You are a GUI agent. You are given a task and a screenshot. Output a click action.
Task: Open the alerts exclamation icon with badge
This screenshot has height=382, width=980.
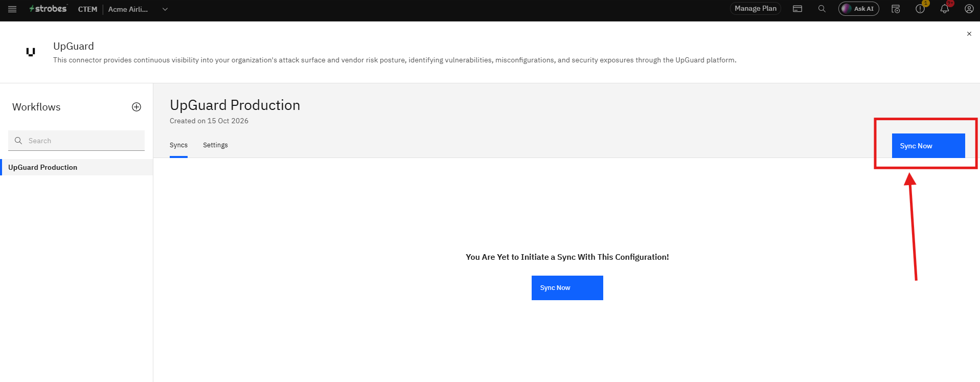(x=920, y=9)
